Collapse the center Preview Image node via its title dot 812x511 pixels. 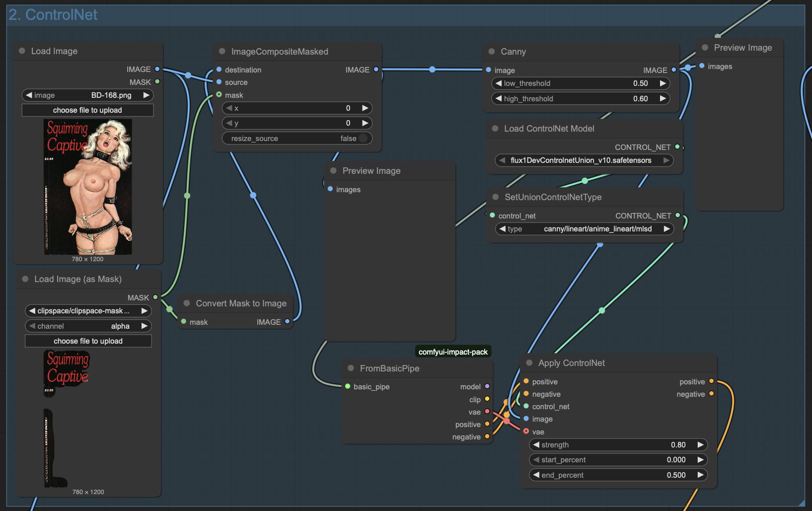point(333,170)
